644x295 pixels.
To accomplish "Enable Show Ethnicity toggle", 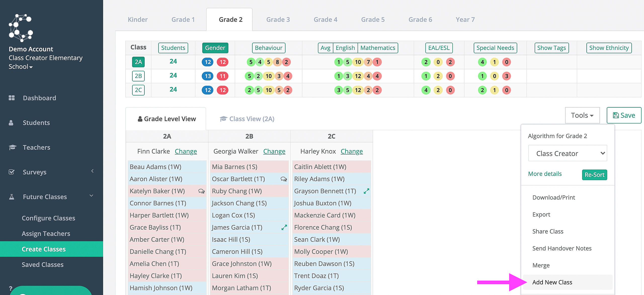I will point(609,48).
